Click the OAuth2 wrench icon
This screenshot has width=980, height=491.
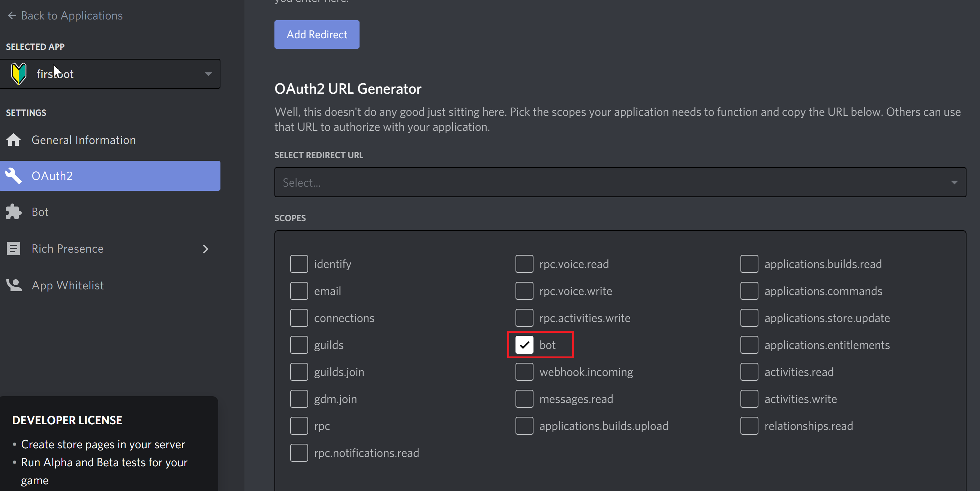[x=13, y=176]
